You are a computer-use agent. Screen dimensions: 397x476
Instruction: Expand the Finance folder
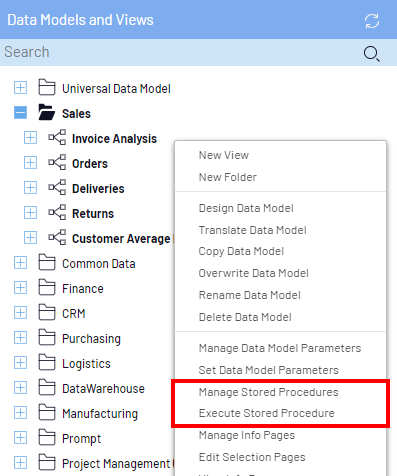20,287
